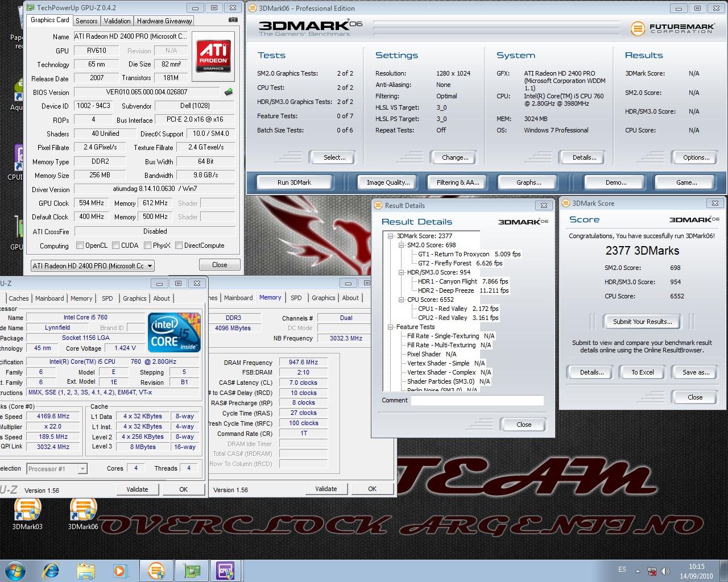Open the Processor #1 selection dropdown
This screenshot has width=728, height=582.
[56, 469]
